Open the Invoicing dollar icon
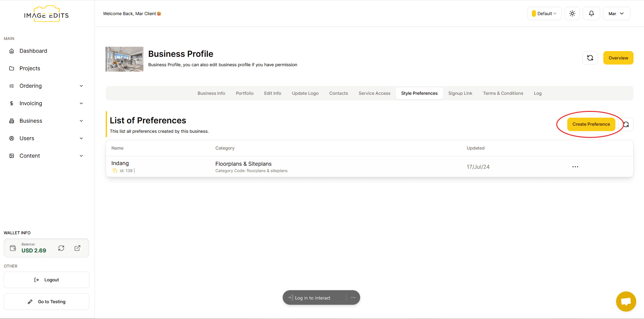This screenshot has height=319, width=644. [x=12, y=103]
